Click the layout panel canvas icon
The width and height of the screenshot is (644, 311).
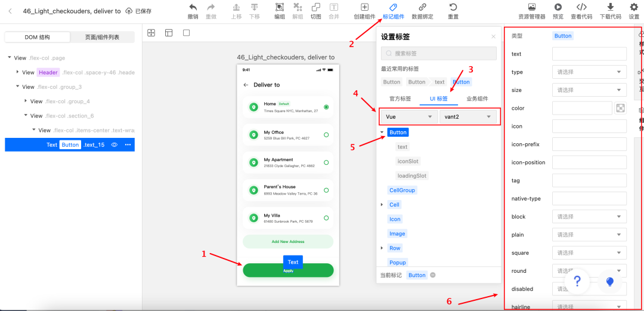[x=169, y=33]
